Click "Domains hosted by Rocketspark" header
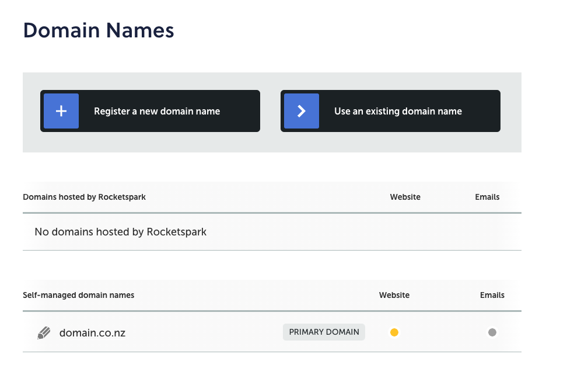 [85, 197]
